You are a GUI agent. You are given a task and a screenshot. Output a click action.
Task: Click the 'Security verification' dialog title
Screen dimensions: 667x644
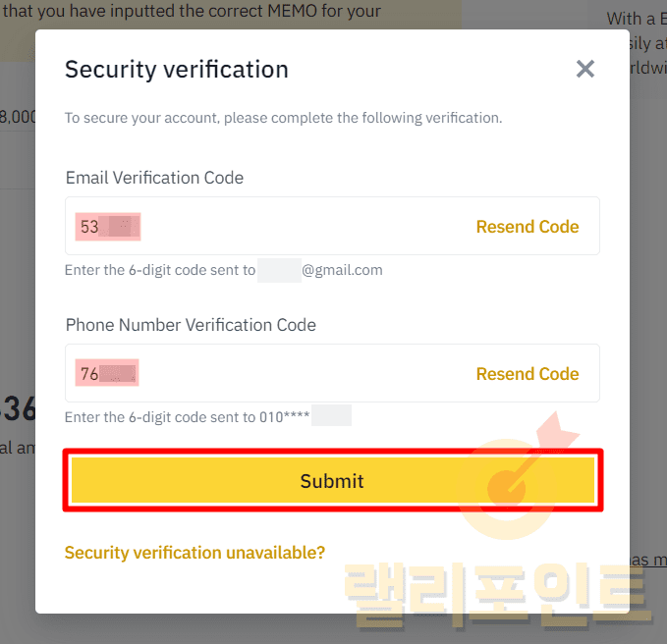(177, 70)
